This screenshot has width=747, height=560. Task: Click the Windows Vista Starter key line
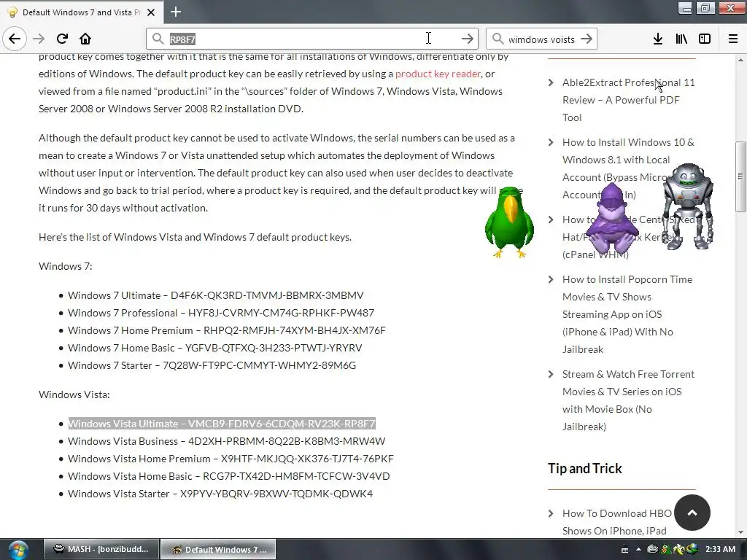(x=220, y=494)
